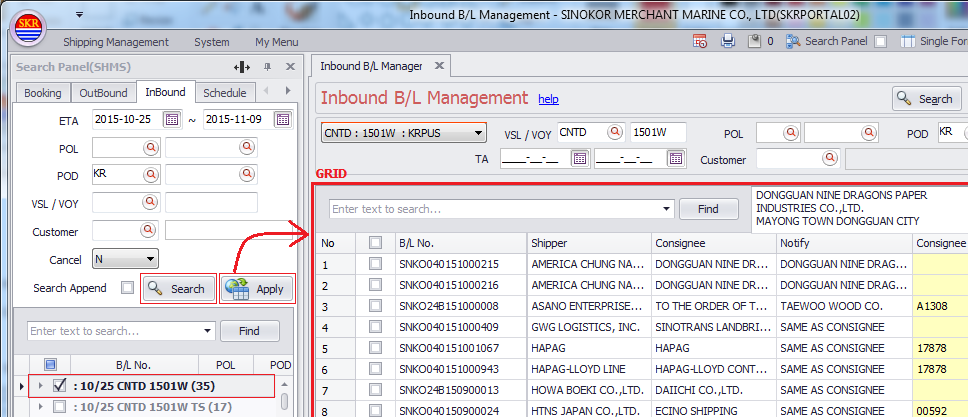Click Find button in Search Panel
The height and width of the screenshot is (417, 968).
pos(249,331)
